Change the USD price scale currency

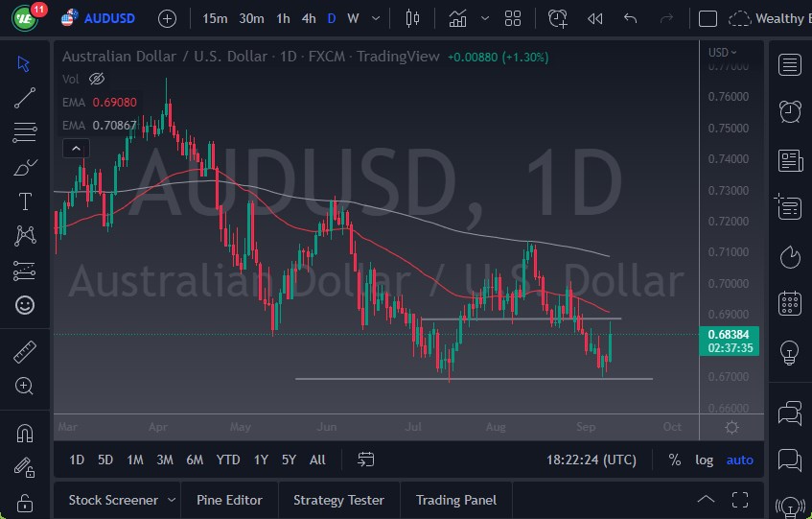point(723,53)
